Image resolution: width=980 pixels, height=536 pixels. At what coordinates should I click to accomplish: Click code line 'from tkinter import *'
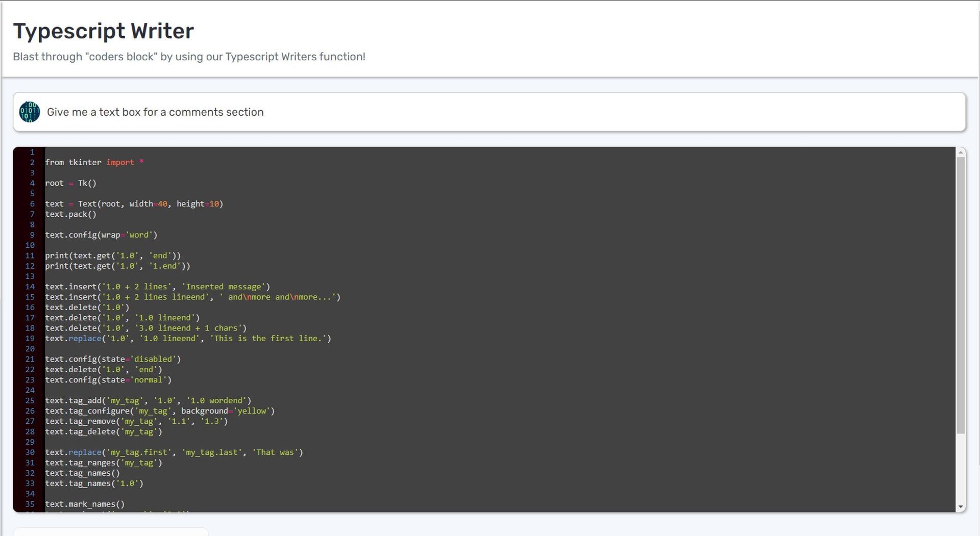coord(94,162)
